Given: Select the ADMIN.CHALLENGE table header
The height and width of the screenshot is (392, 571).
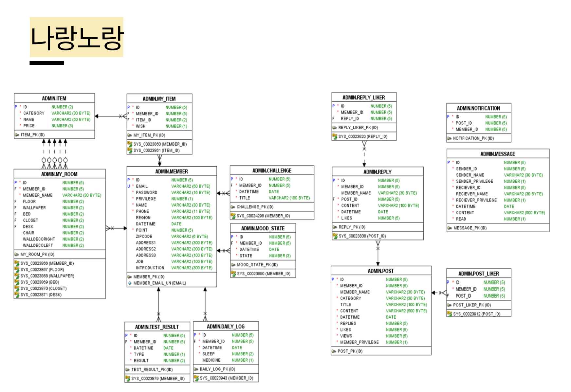Looking at the screenshot, I should point(272,170).
